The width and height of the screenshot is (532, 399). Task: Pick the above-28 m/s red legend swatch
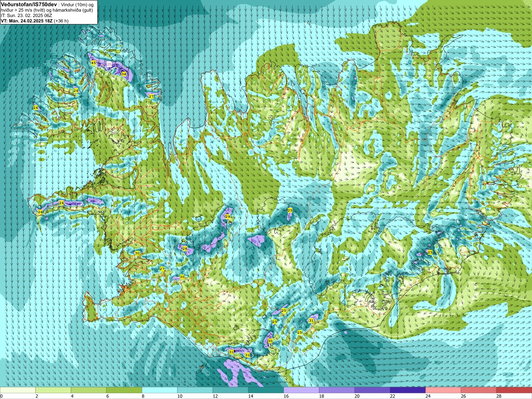click(x=514, y=390)
